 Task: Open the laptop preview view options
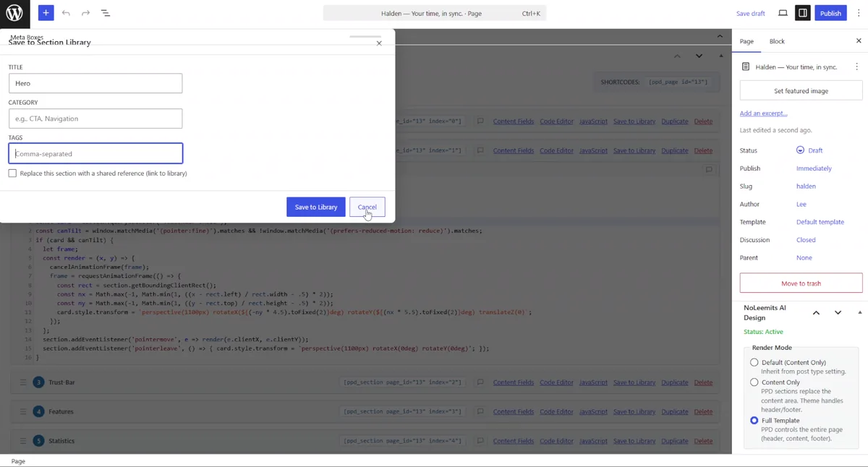(783, 13)
